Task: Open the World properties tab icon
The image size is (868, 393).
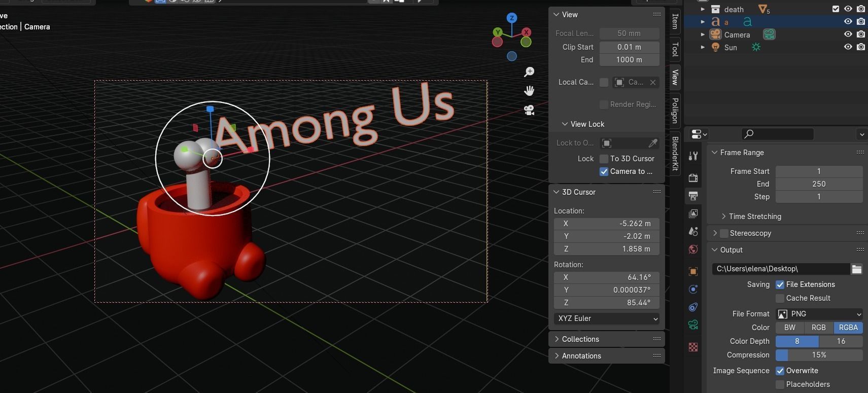Action: point(693,249)
